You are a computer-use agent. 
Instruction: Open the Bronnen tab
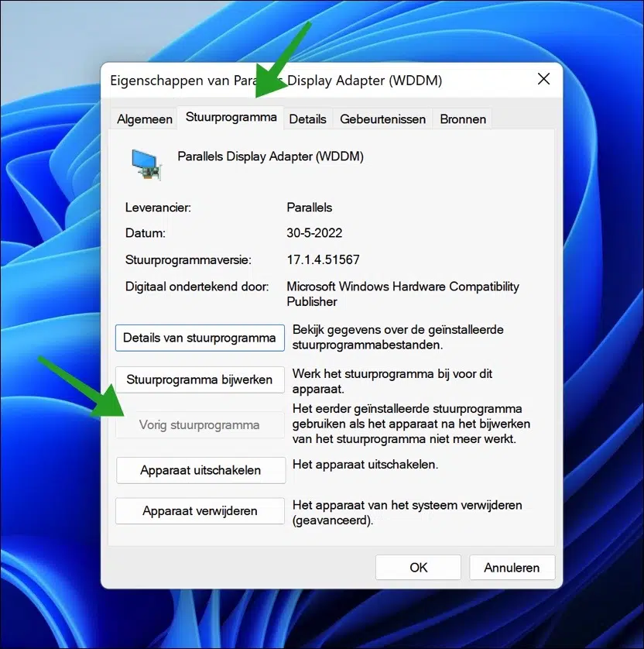pos(462,119)
